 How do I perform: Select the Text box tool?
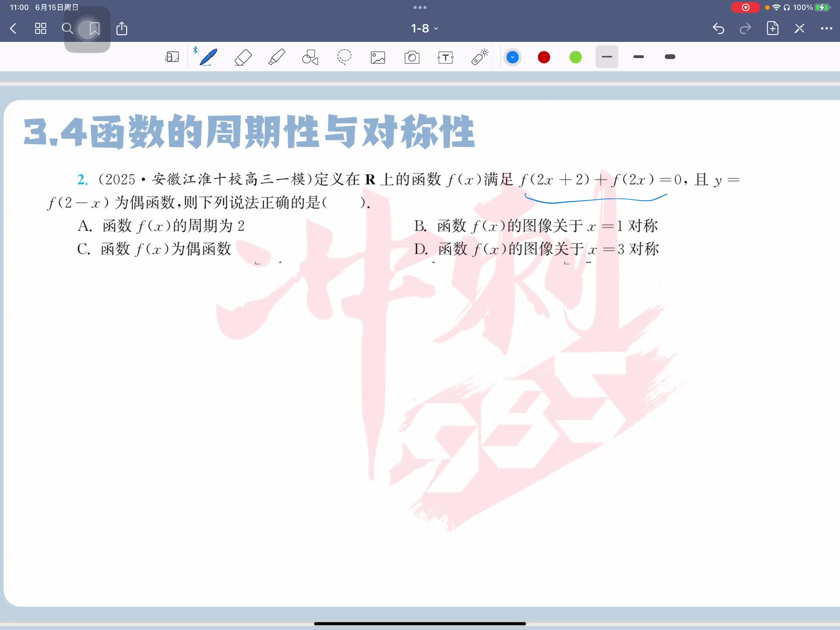tap(445, 57)
